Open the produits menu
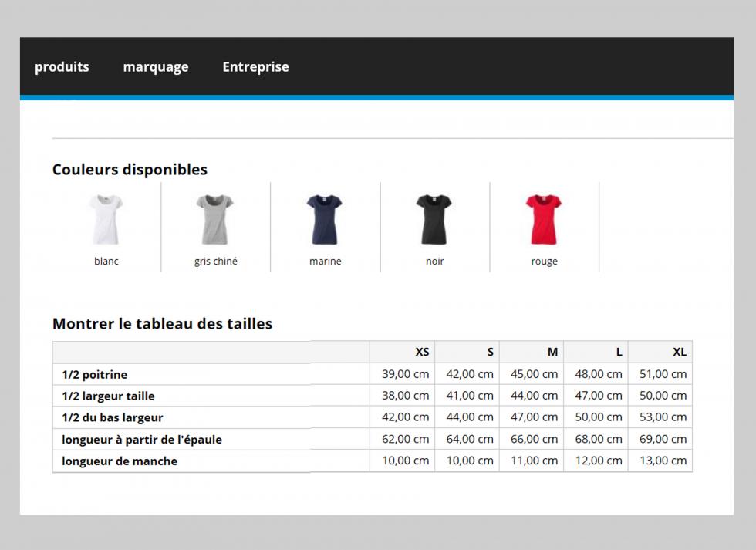 click(x=62, y=66)
